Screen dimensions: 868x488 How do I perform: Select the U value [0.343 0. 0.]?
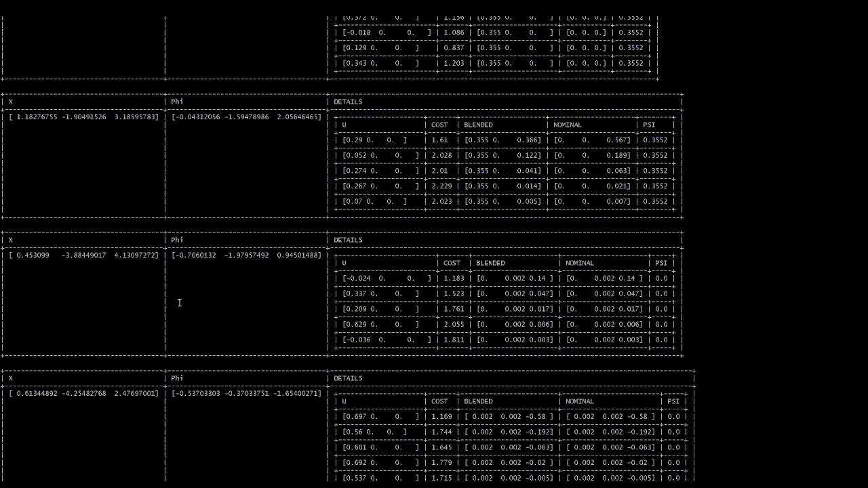pyautogui.click(x=380, y=63)
